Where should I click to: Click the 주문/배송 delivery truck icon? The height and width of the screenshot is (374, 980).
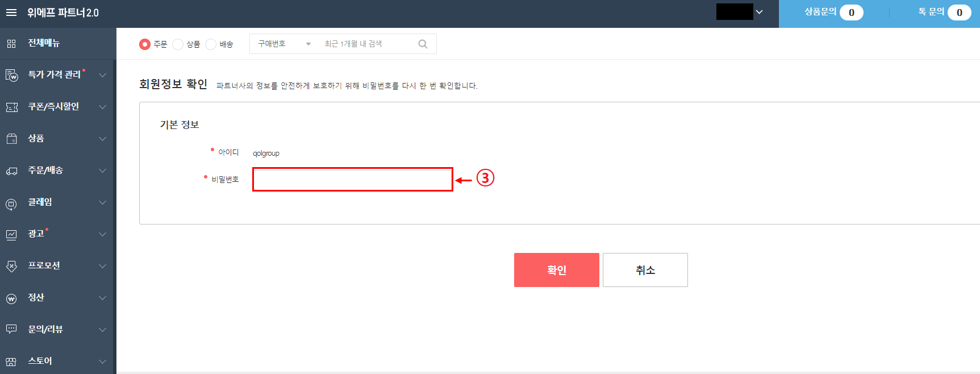point(11,171)
